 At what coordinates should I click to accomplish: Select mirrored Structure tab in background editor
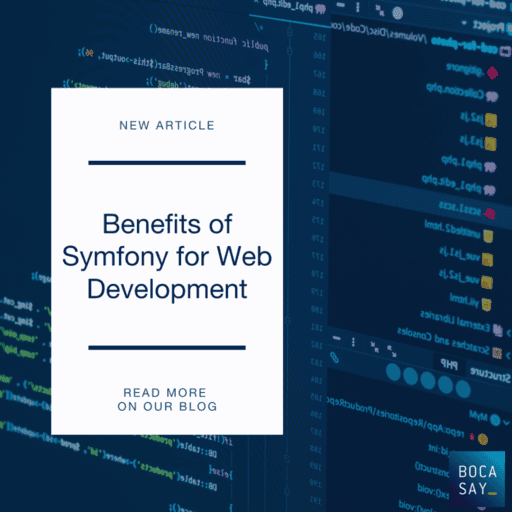click(490, 375)
